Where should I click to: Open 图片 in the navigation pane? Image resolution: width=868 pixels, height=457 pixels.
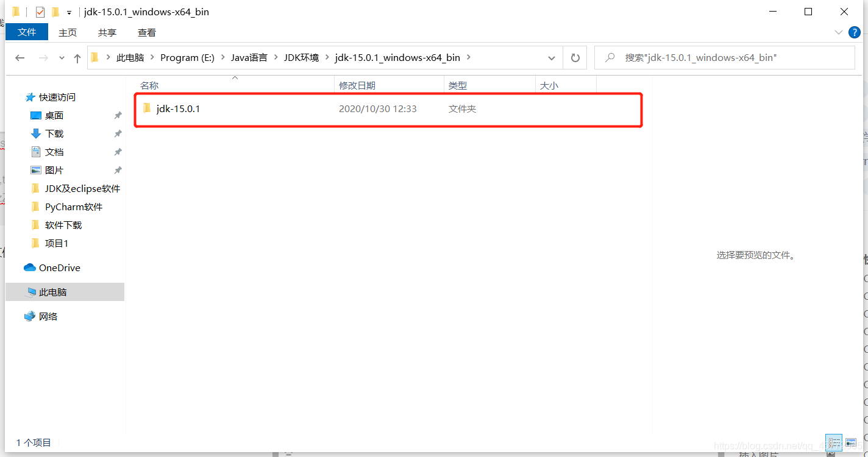pos(54,171)
